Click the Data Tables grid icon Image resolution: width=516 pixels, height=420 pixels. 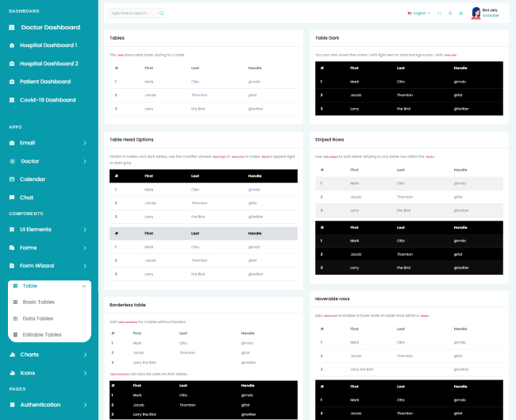coord(15,318)
